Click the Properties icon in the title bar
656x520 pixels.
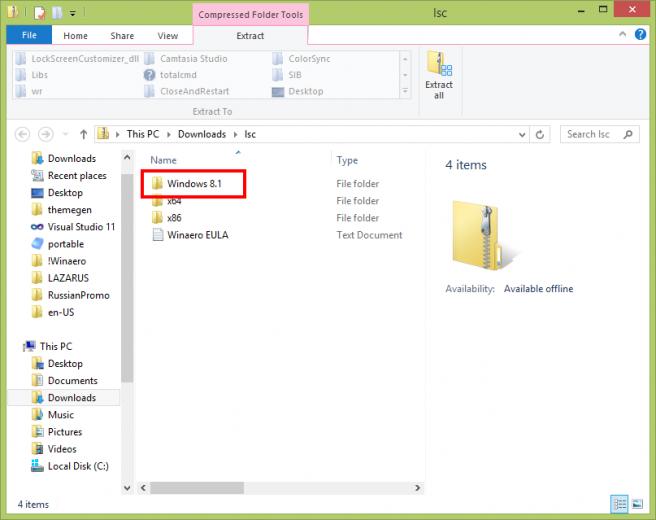[x=40, y=13]
